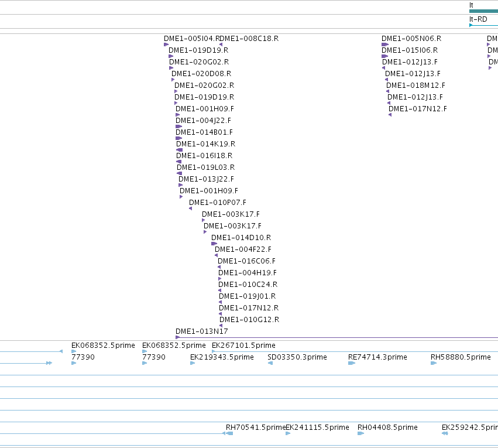The height and width of the screenshot is (448, 498).
Task: Open the DME1-018M12.F feature
Action: pyautogui.click(x=415, y=86)
